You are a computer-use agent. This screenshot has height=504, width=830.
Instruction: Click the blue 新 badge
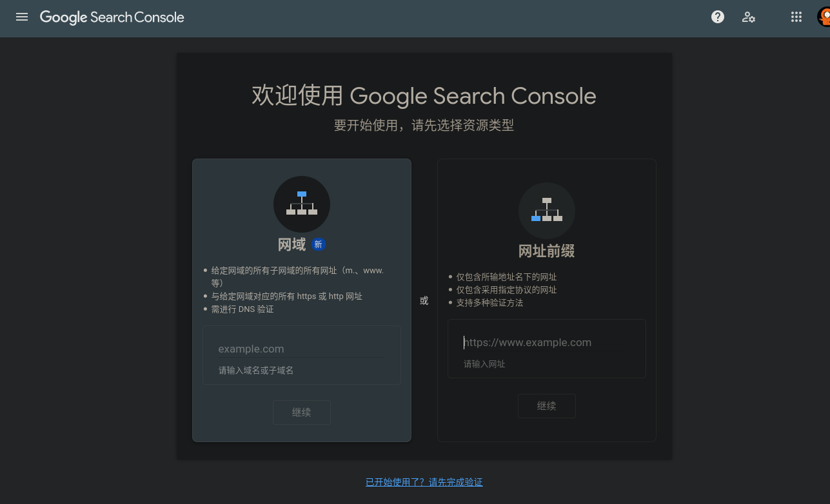point(318,245)
